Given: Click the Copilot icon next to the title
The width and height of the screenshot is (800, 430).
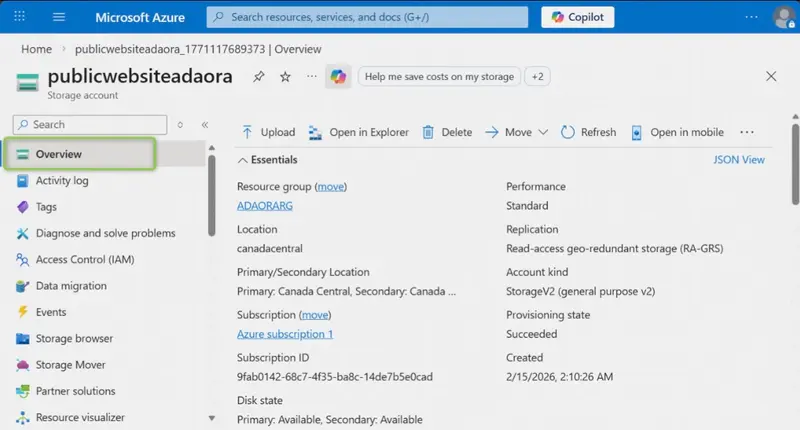Looking at the screenshot, I should click(338, 77).
